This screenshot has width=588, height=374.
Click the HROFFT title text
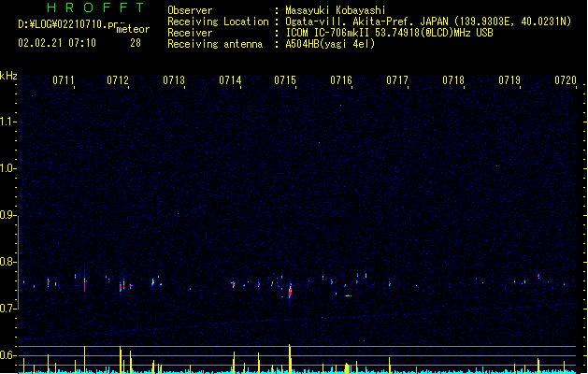(x=95, y=7)
